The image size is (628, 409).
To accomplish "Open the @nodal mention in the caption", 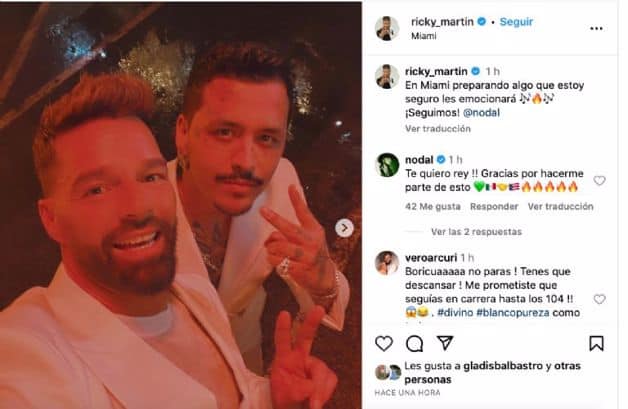I will (481, 113).
